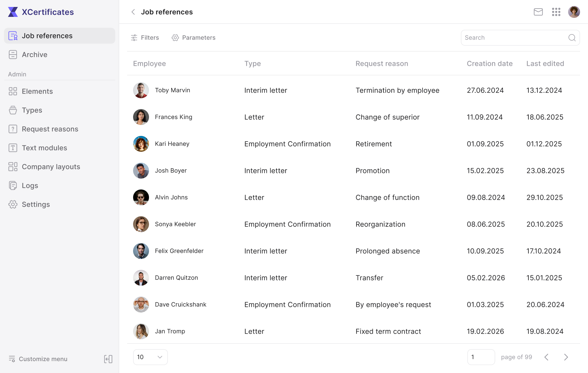Open Toby Marvin's job reference row
Viewport: 588px width, 373px height.
coord(354,90)
